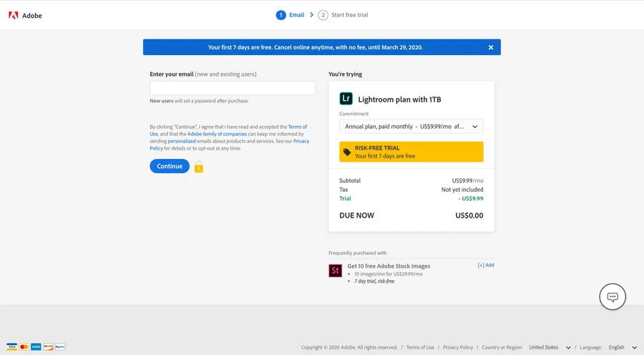Click Get 10 free Adobe Stock Images text
The height and width of the screenshot is (355, 644).
[389, 266]
